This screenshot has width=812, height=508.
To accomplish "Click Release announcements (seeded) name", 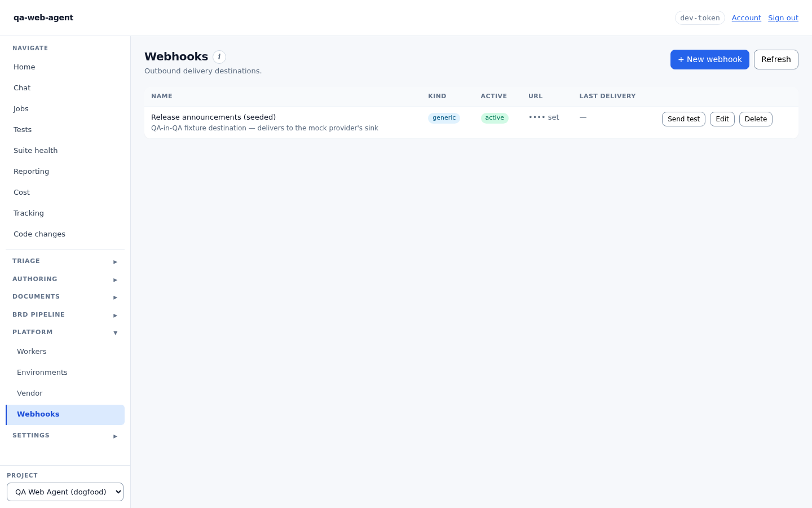I will (213, 117).
